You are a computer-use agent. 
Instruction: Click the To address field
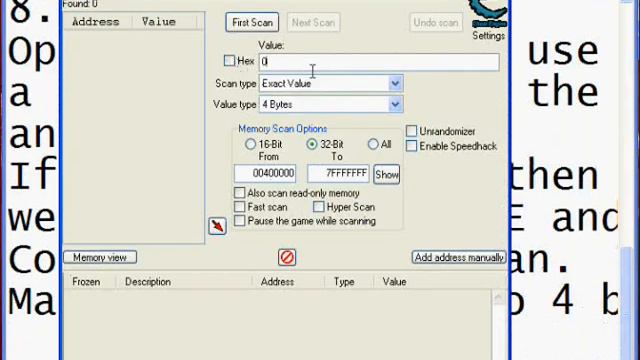point(338,173)
